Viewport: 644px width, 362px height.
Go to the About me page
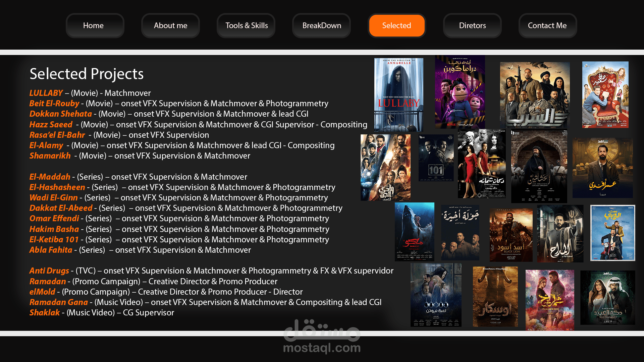pos(170,25)
